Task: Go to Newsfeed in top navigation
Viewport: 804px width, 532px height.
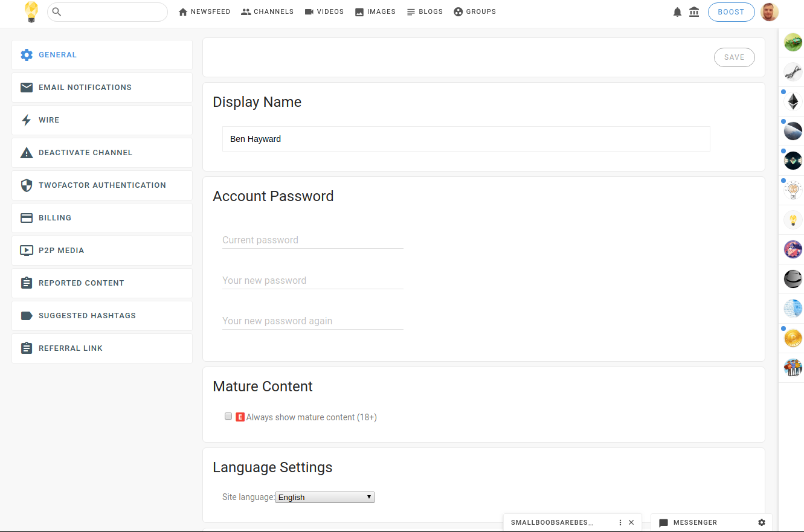Action: tap(204, 11)
